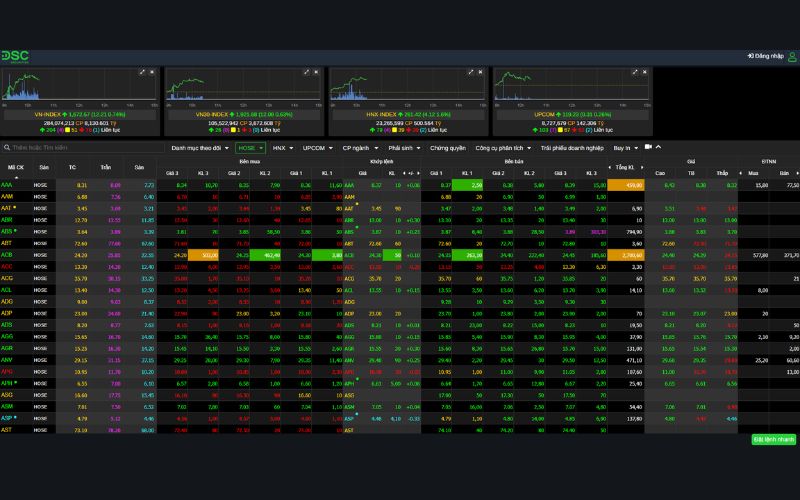Viewport: 800px width, 500px height.
Task: Select Trái phiếu doanh nghiệp menu item
Action: [572, 147]
